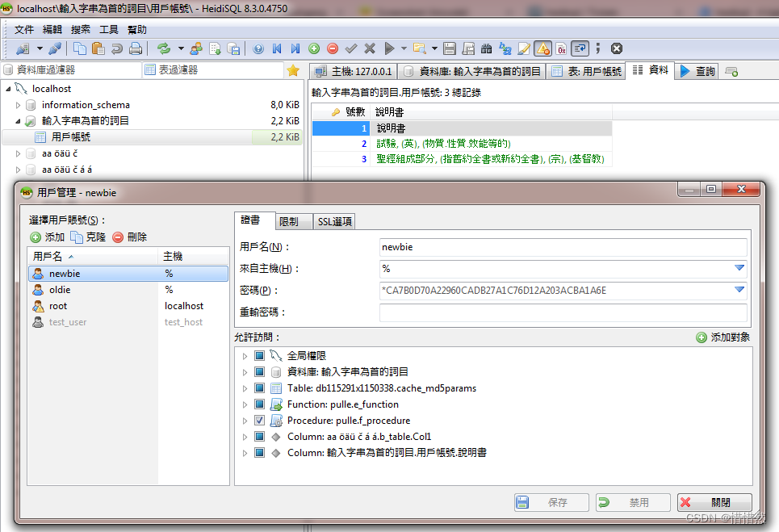Click export database as SQL icon
Image resolution: width=779 pixels, height=532 pixels.
(x=215, y=48)
